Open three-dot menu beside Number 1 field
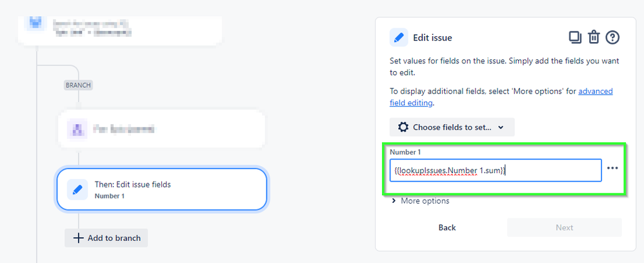 pos(612,168)
